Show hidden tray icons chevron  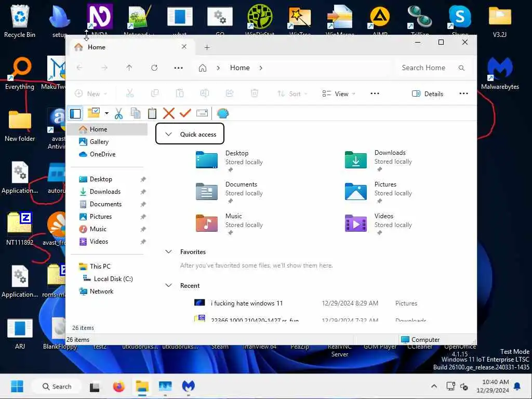click(x=434, y=386)
